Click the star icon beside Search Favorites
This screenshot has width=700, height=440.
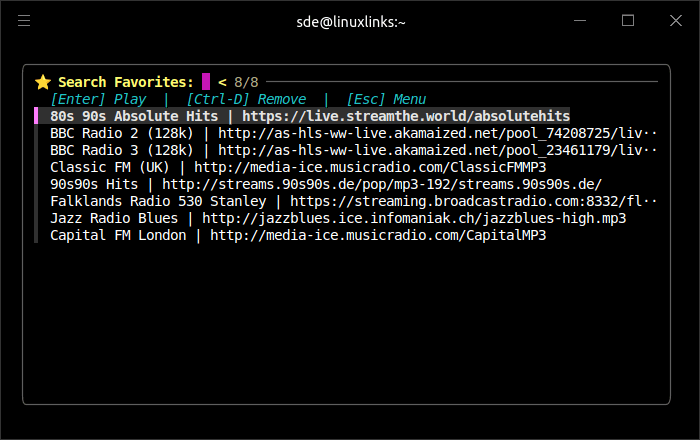coord(42,82)
